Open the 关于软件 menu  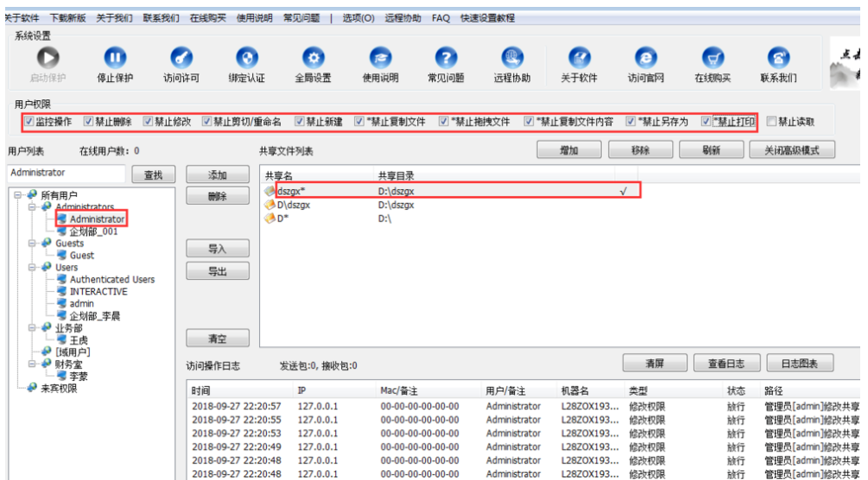(22, 18)
